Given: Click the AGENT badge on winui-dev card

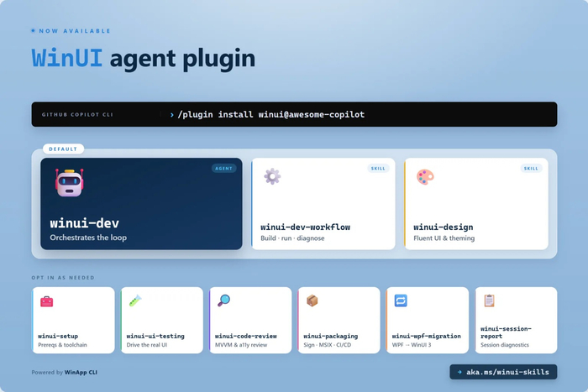Looking at the screenshot, I should [224, 168].
